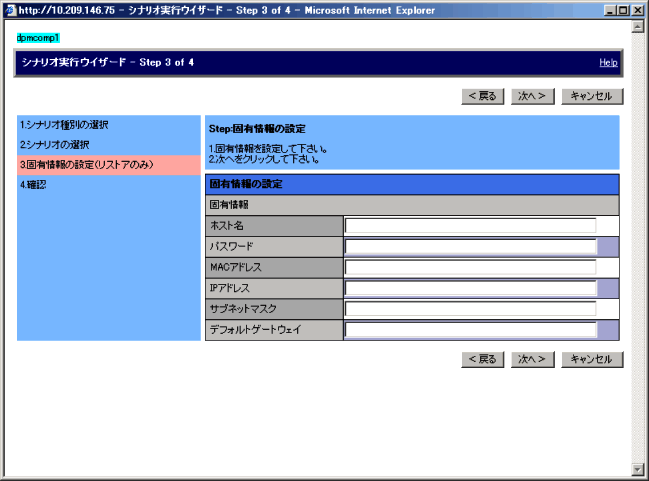Click the ホスト名 label cell
The width and height of the screenshot is (649, 481).
click(274, 226)
